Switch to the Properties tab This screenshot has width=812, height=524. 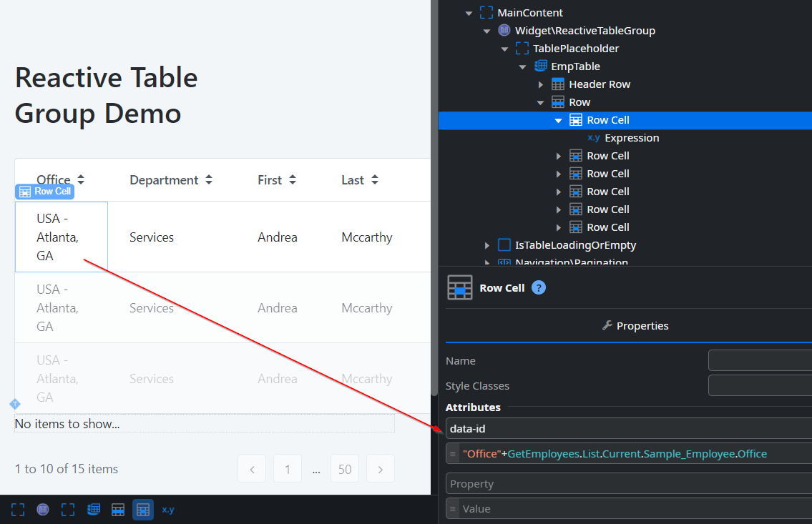click(x=635, y=325)
